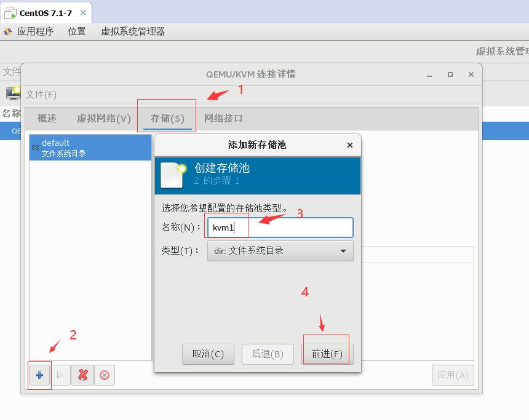Click the red X delete pool icon
The image size is (529, 420).
(82, 374)
